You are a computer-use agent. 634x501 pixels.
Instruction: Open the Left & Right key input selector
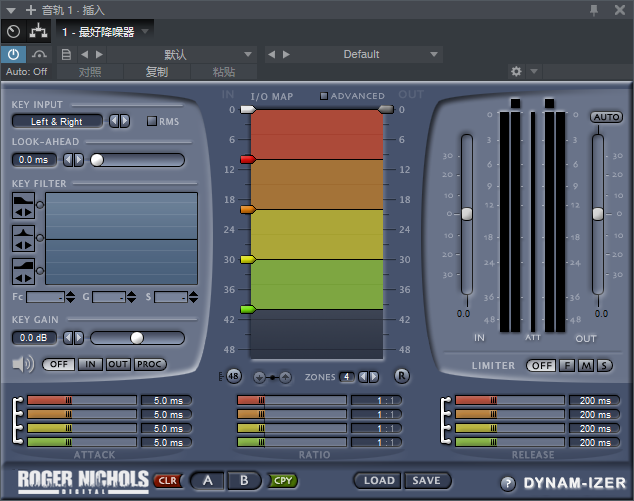[x=57, y=121]
